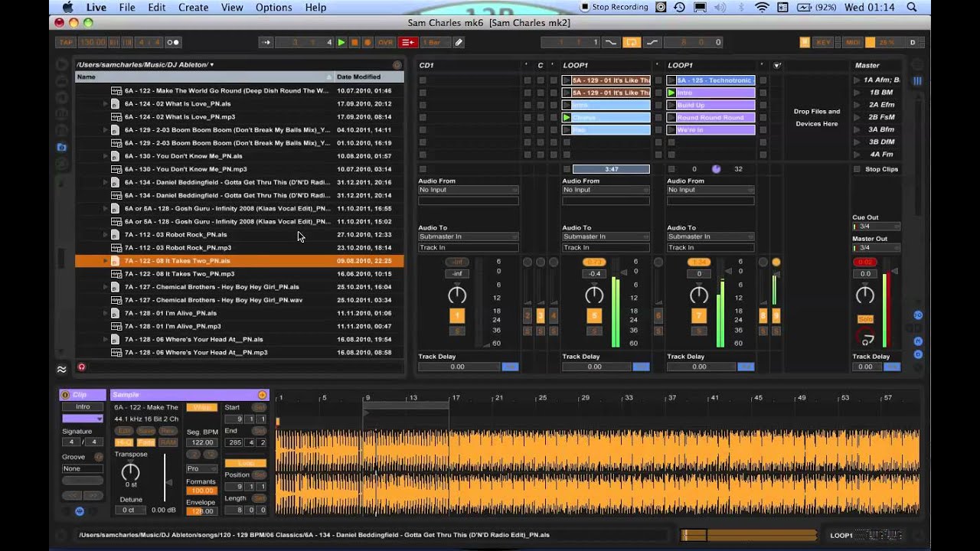Open the Pro warp mode dropdown

[202, 468]
